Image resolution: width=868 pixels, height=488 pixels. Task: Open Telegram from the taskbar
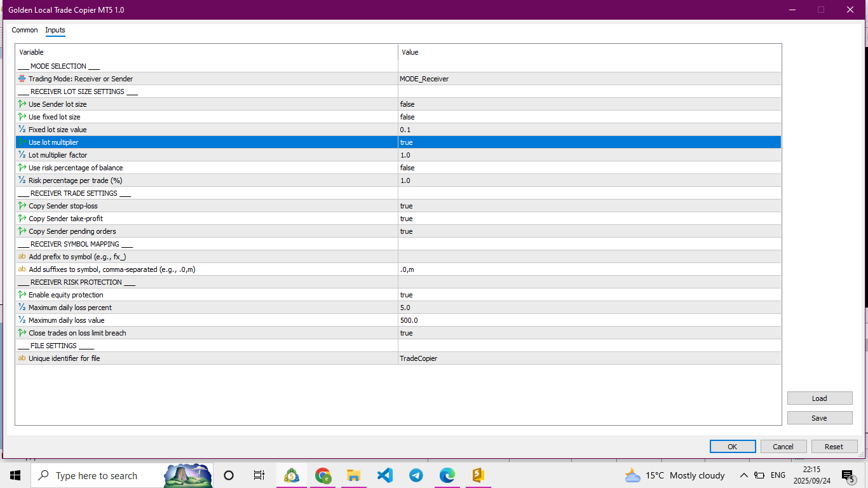[416, 475]
